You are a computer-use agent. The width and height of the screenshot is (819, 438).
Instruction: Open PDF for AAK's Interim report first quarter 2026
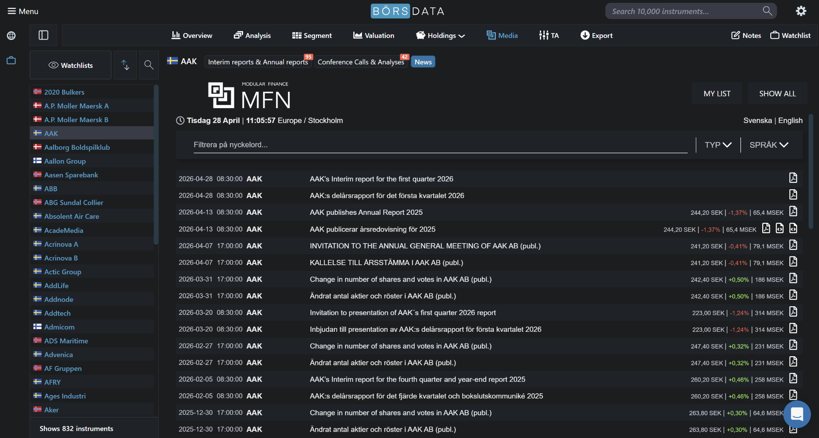[793, 178]
